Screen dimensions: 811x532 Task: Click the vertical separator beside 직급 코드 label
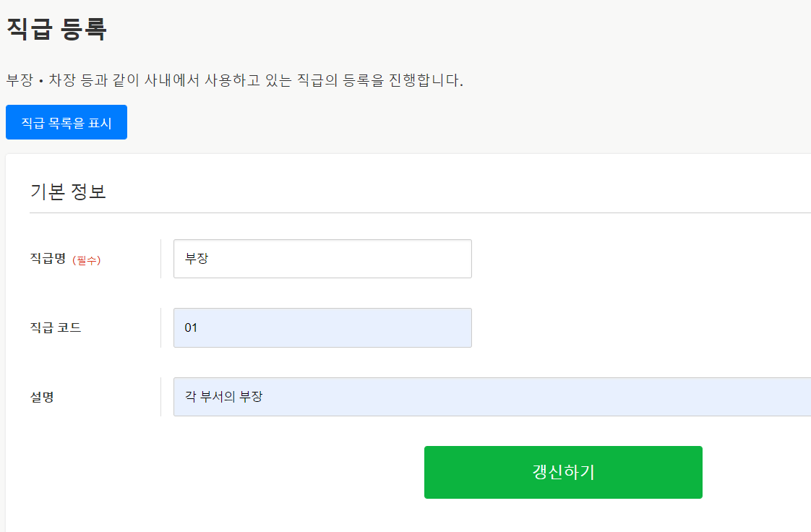(x=160, y=327)
